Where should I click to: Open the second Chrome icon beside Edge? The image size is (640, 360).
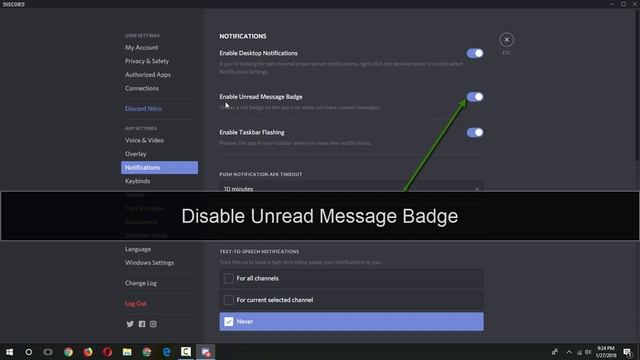click(147, 352)
